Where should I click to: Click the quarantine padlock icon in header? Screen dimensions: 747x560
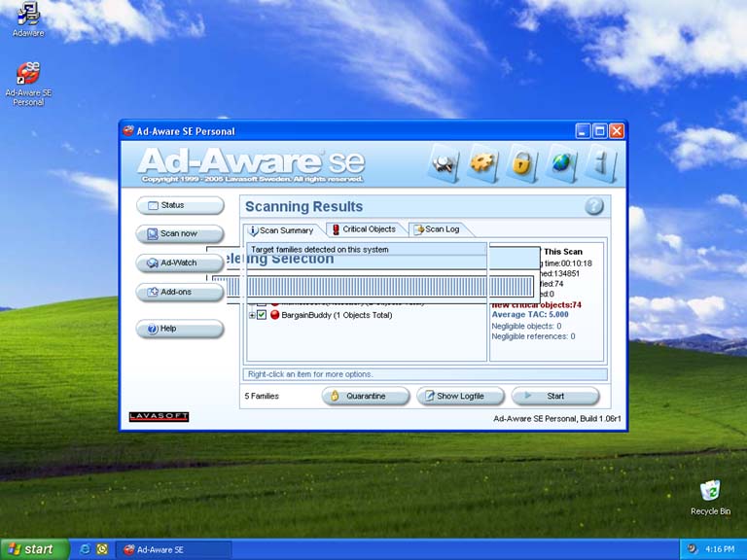pos(522,163)
